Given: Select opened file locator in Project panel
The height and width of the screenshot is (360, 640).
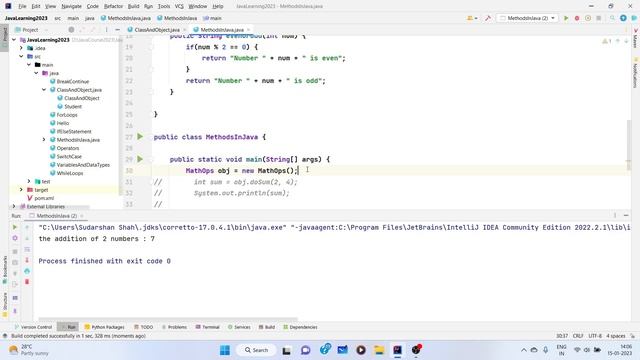Looking at the screenshot, I should [71, 30].
